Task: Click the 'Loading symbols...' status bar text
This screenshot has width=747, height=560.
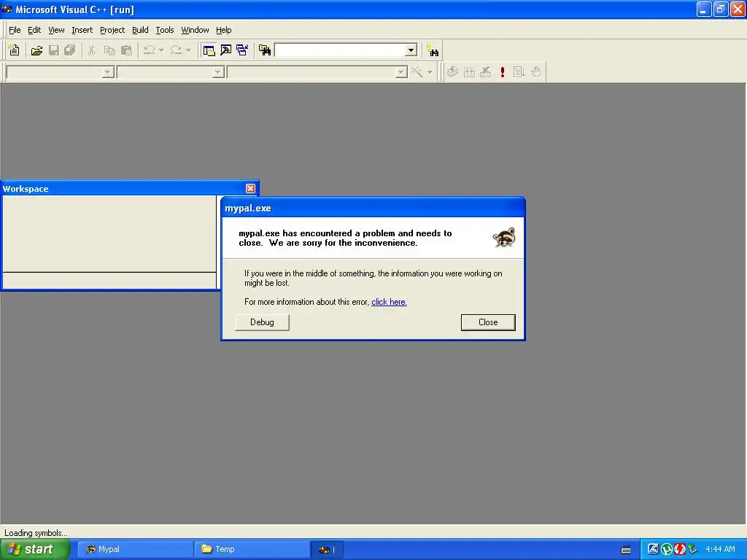Action: (36, 533)
